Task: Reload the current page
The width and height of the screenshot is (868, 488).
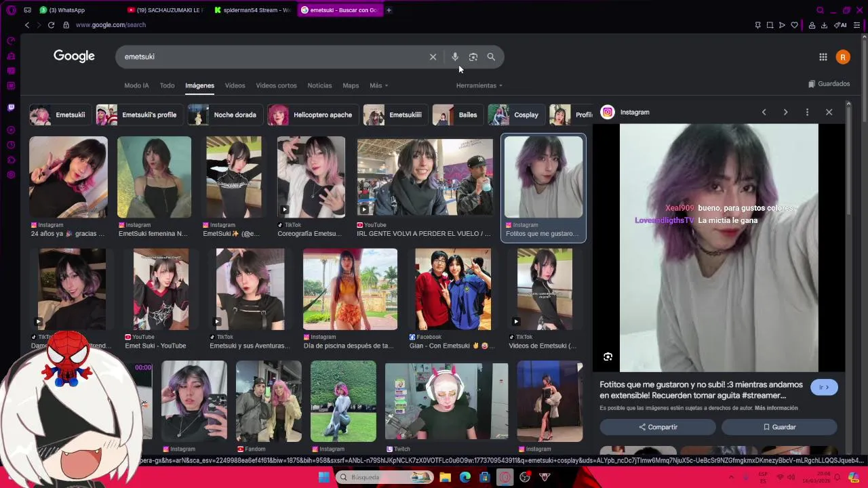Action: tap(51, 25)
